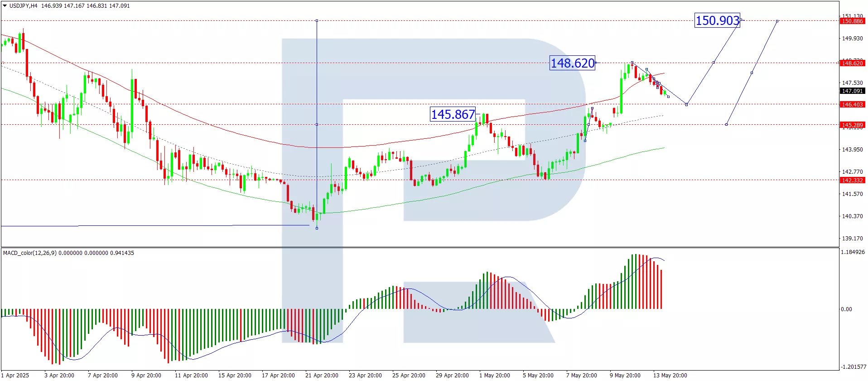Select the 145.867 blue price label box
The width and height of the screenshot is (868, 381).
pos(453,114)
